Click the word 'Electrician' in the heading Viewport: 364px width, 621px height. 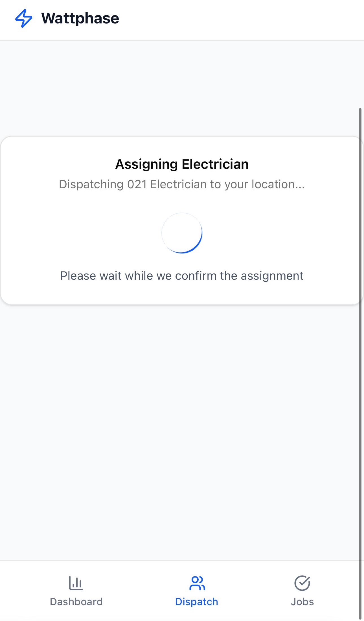click(x=215, y=164)
